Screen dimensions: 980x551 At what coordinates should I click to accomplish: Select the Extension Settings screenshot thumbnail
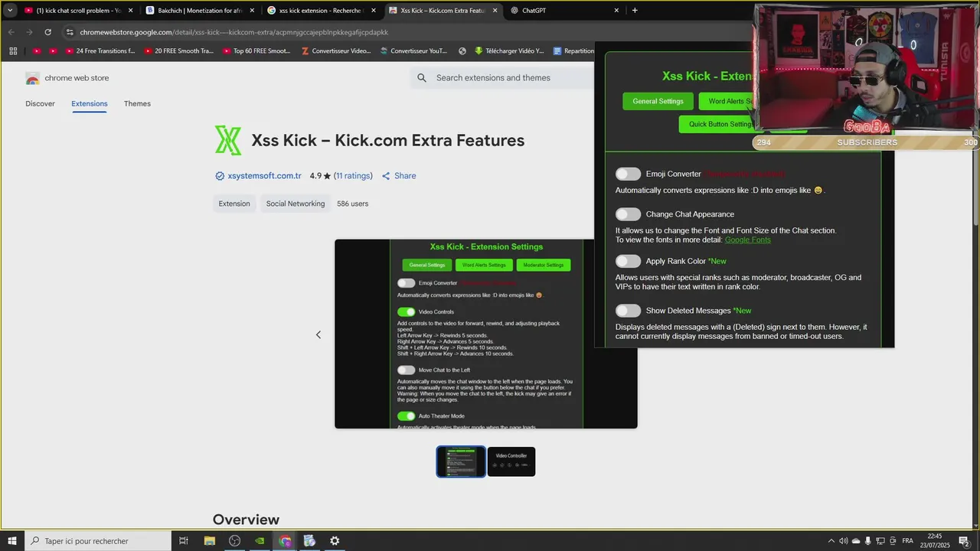click(461, 461)
